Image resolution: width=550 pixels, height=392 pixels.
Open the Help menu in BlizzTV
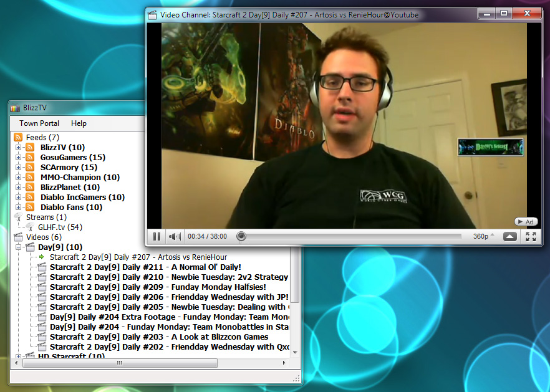tap(79, 123)
